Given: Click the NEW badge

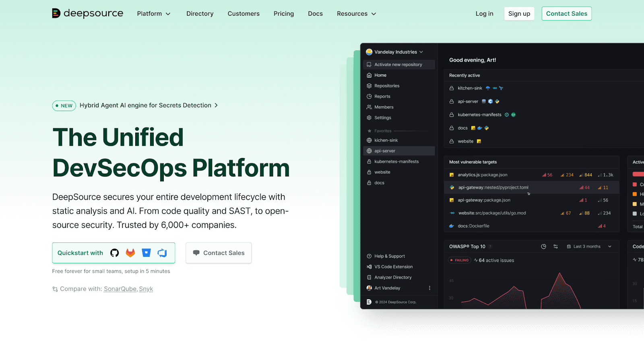Looking at the screenshot, I should [64, 106].
